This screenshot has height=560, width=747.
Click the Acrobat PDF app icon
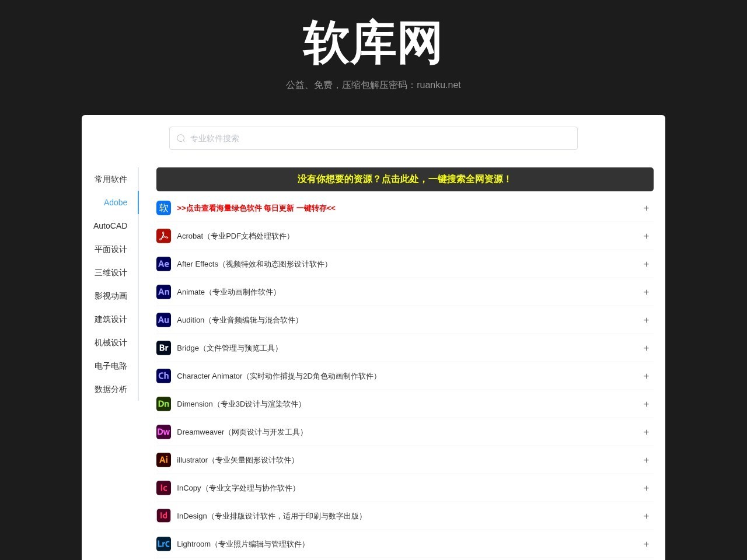coord(163,236)
